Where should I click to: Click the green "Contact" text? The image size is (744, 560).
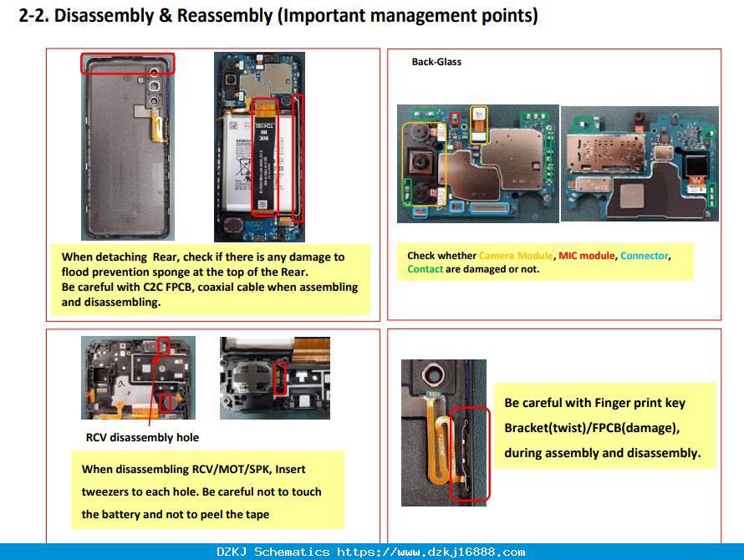click(x=426, y=269)
